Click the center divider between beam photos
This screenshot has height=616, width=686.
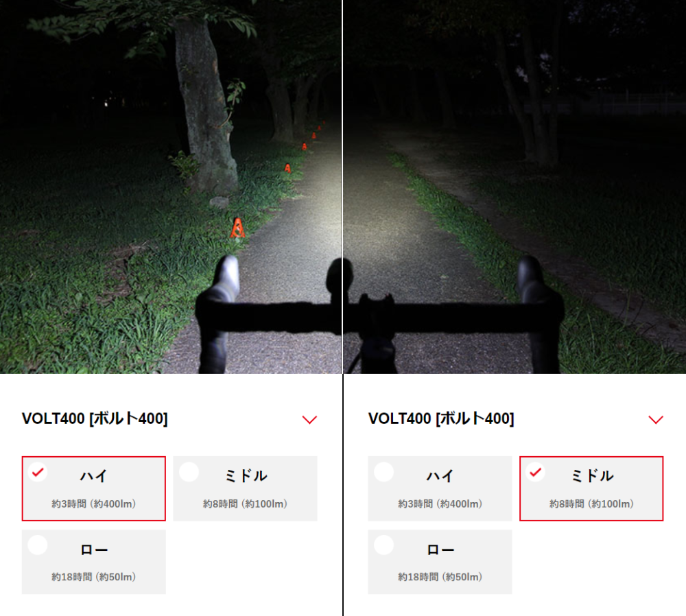(x=342, y=187)
